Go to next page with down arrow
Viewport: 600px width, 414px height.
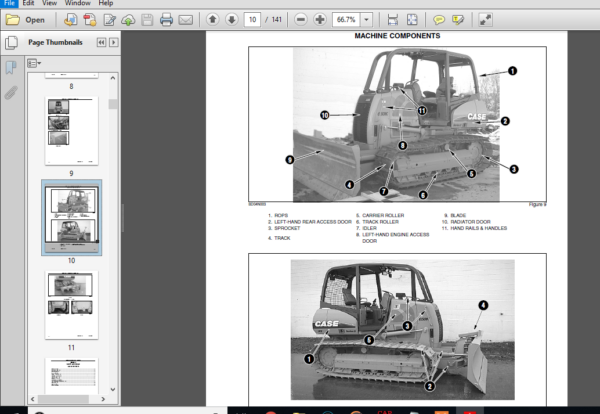click(x=232, y=19)
